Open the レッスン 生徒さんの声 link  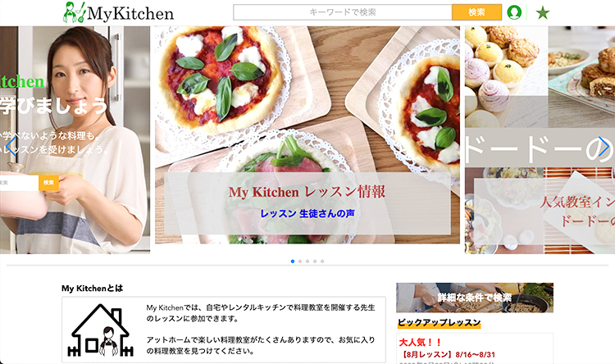[307, 213]
